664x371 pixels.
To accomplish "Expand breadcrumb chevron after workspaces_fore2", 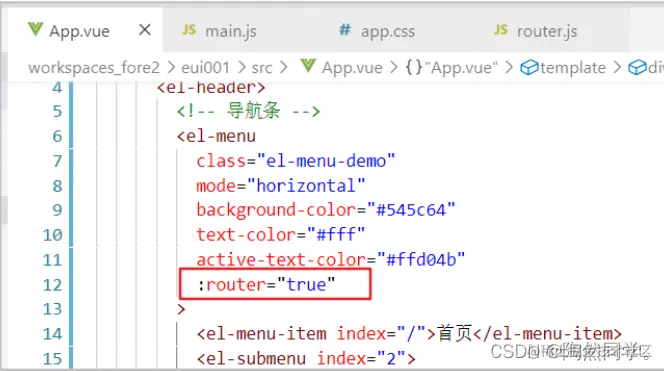I will (171, 67).
